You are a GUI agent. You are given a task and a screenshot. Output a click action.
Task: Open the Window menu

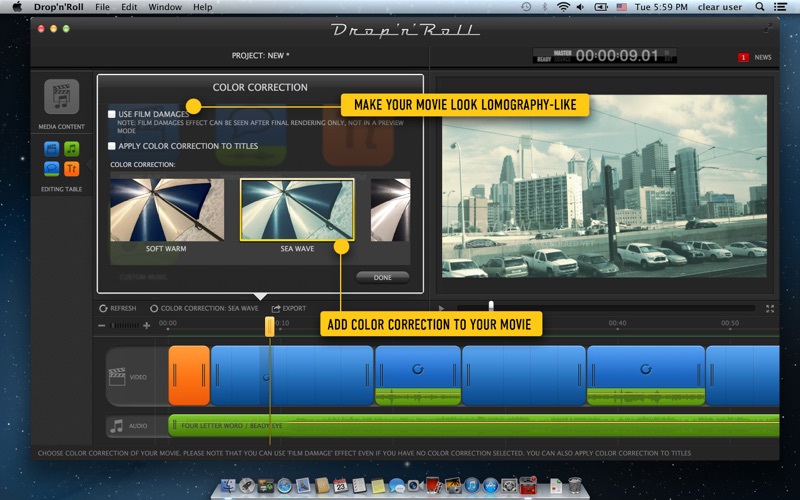click(x=164, y=7)
